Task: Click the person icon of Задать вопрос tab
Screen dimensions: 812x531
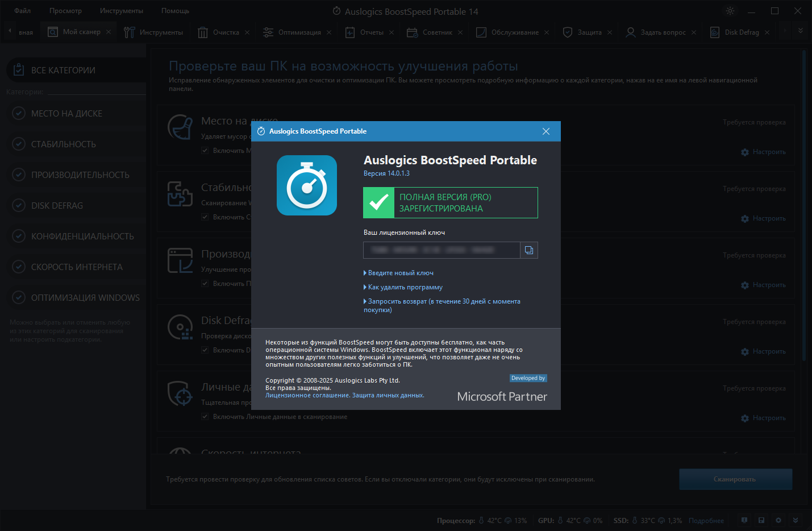Action: [x=631, y=32]
